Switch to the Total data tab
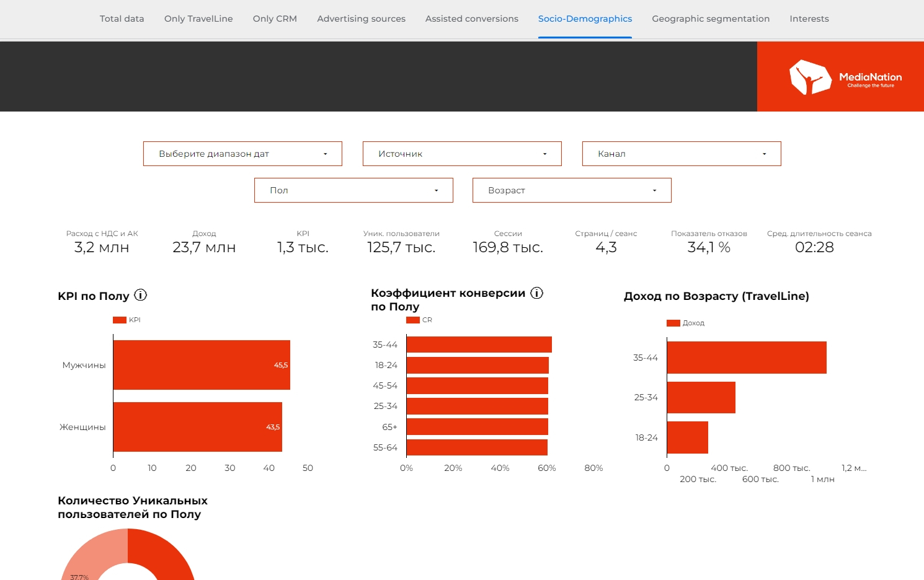The height and width of the screenshot is (580, 924). [x=122, y=19]
